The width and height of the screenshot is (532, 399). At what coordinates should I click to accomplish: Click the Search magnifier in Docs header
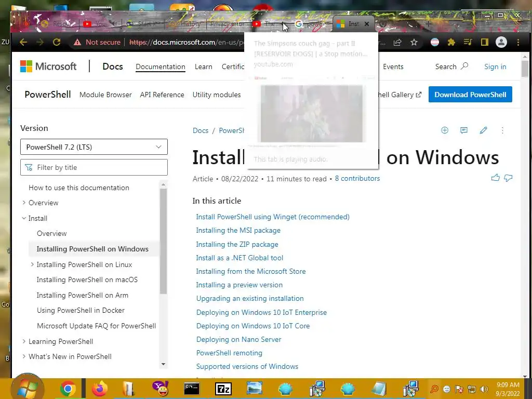point(464,66)
